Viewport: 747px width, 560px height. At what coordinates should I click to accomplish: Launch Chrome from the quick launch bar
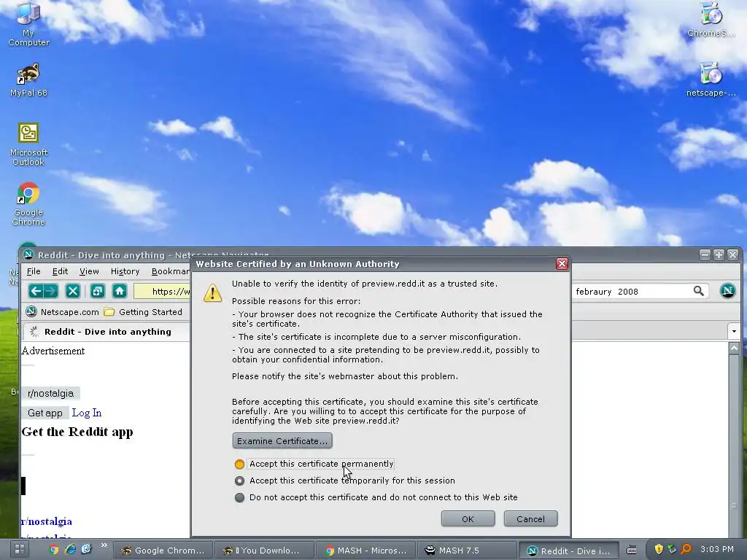[54, 550]
